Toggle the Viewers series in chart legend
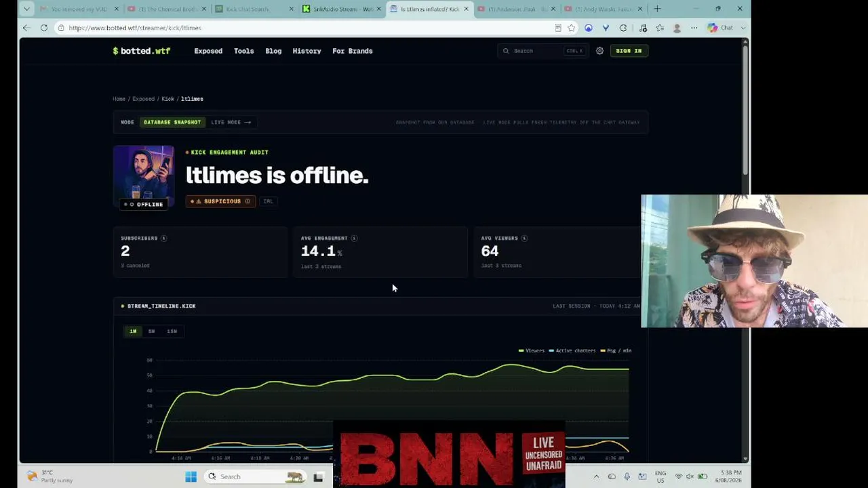 (x=532, y=351)
